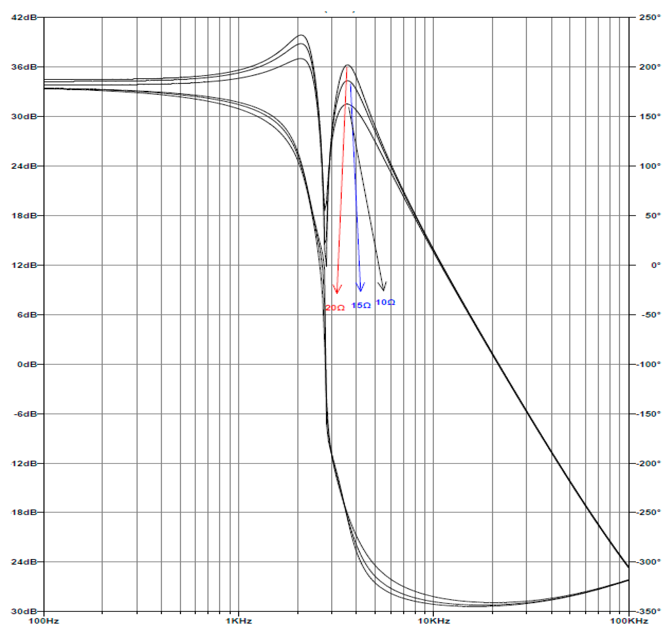Click the -100° right axis tick label
Viewport: 672px width, 641px height.
point(649,365)
